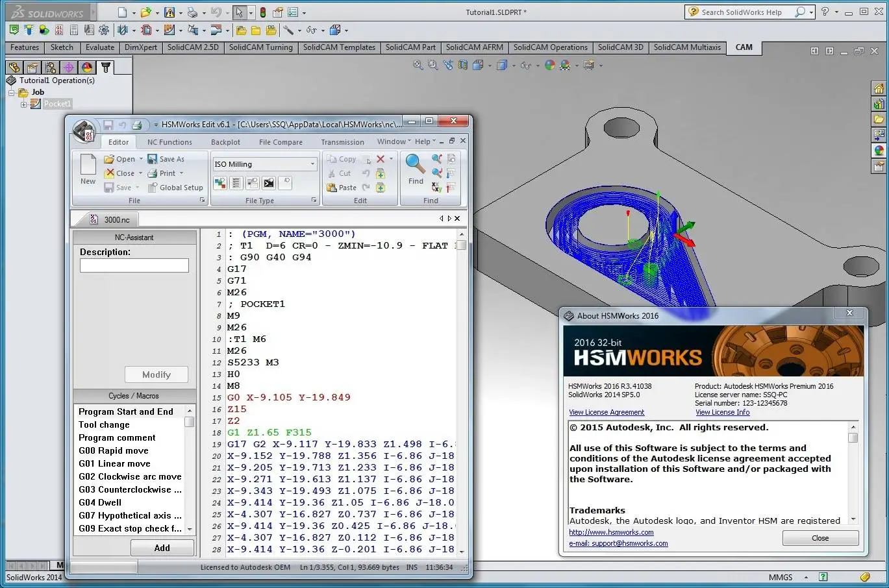Click the SolidWorks New document icon
The height and width of the screenshot is (588, 889).
pyautogui.click(x=122, y=12)
